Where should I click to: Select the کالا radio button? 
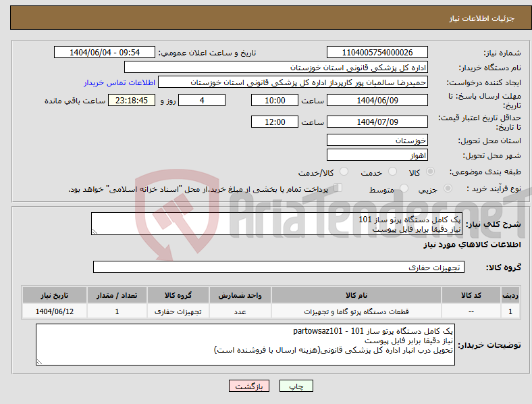click(430, 172)
